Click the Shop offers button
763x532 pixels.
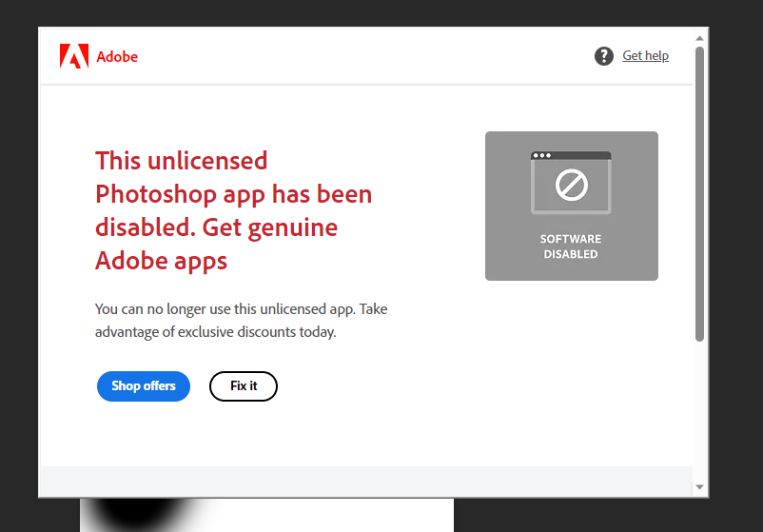pos(144,386)
